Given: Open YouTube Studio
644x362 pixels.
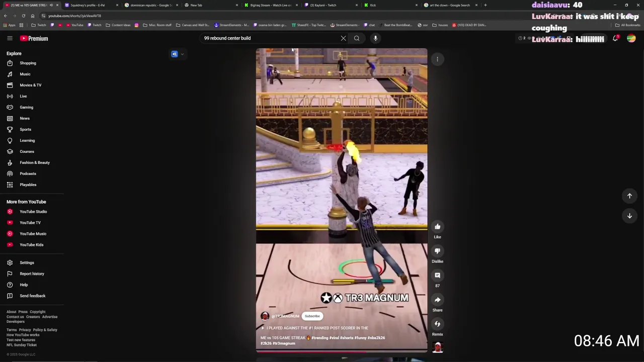Looking at the screenshot, I should [33, 212].
